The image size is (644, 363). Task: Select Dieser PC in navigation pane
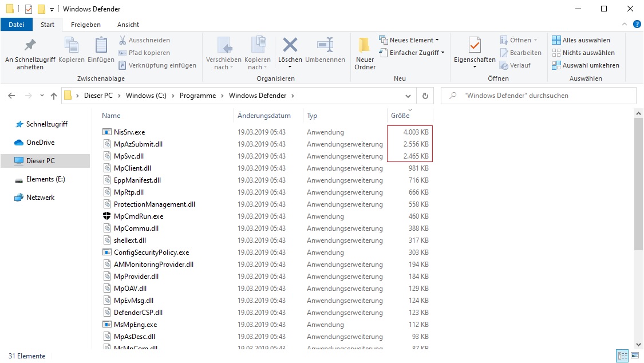tap(45, 160)
